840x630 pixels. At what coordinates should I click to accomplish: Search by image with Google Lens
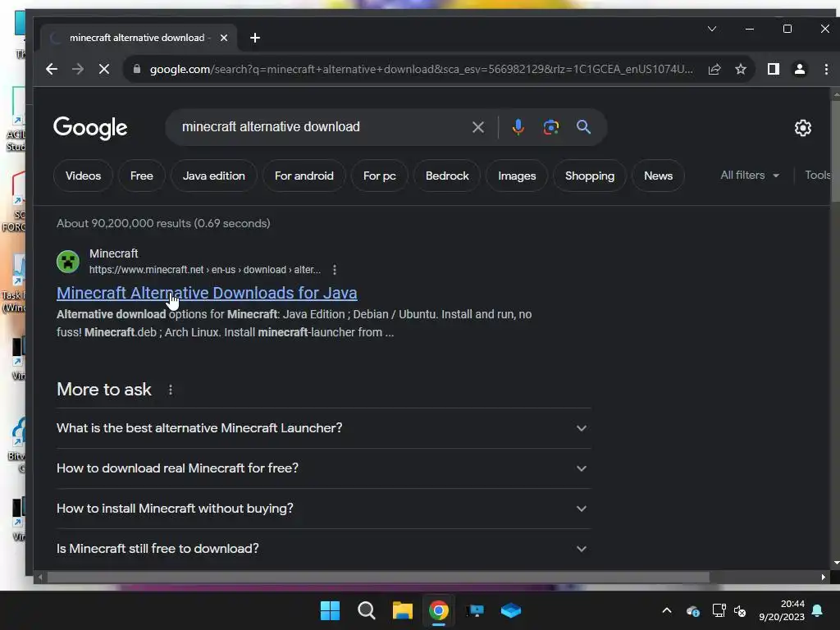point(550,127)
